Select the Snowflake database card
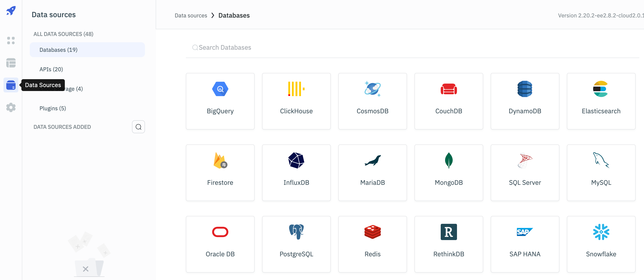Viewport: 644px width, 280px height. (x=601, y=244)
